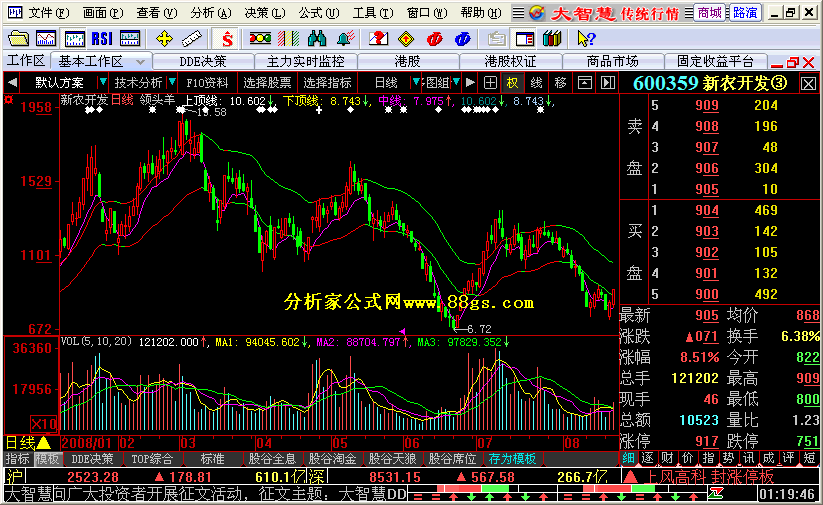Click the blue circular phi icon
This screenshot has width=823, height=505.
[x=462, y=38]
